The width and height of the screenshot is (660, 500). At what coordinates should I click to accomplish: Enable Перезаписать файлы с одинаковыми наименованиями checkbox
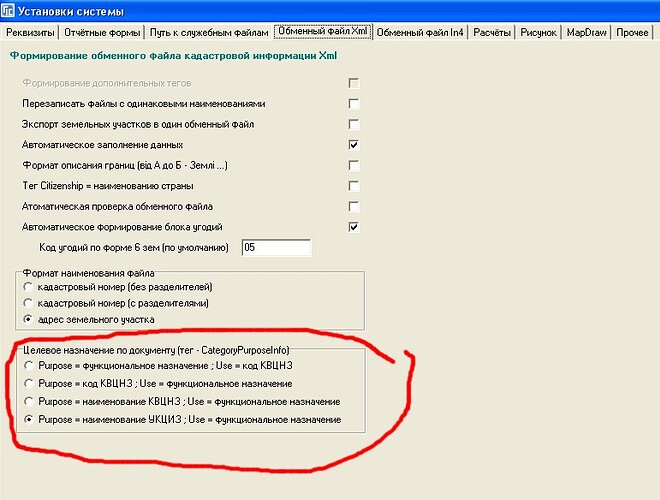click(354, 104)
